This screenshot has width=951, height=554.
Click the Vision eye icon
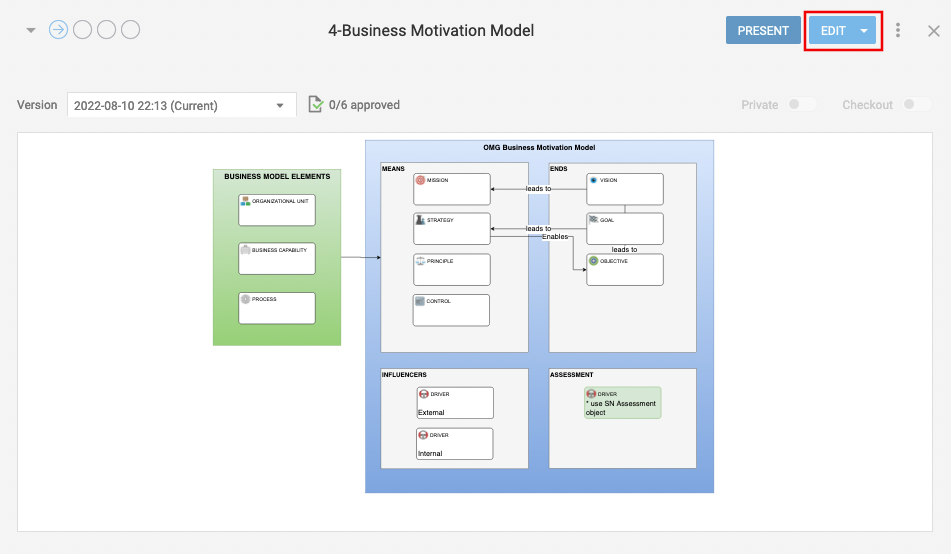[x=593, y=180]
